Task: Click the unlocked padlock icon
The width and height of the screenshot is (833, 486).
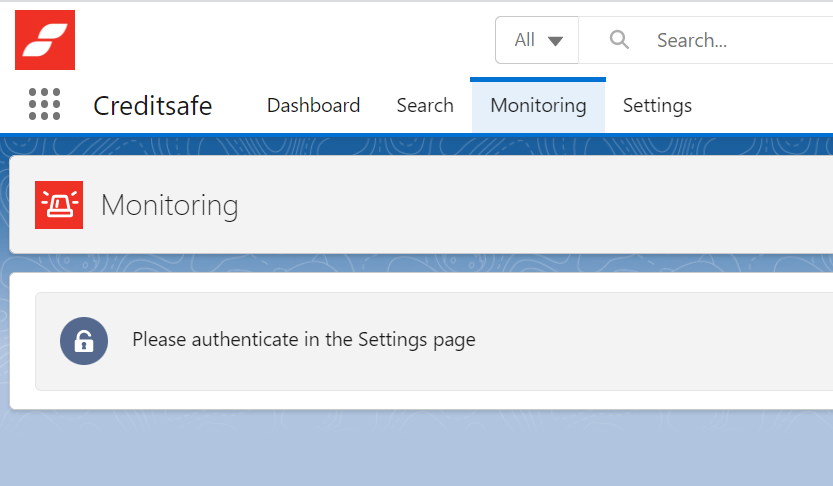Action: click(84, 341)
